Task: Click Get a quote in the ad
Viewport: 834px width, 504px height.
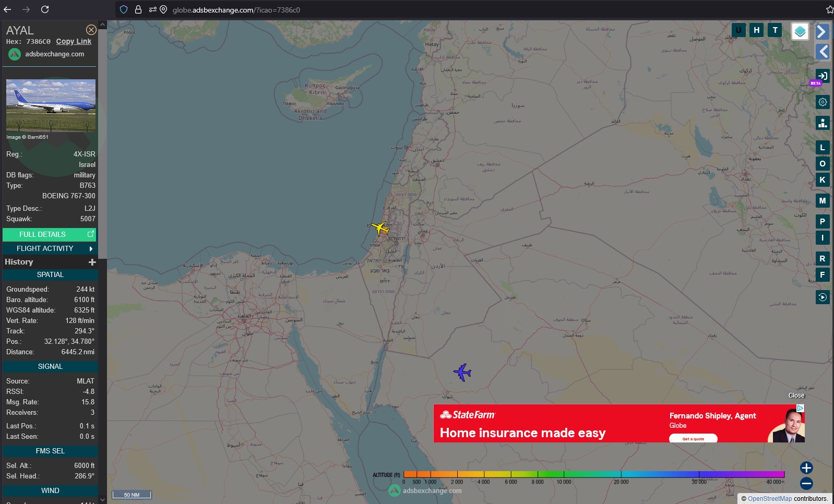Action: point(693,439)
